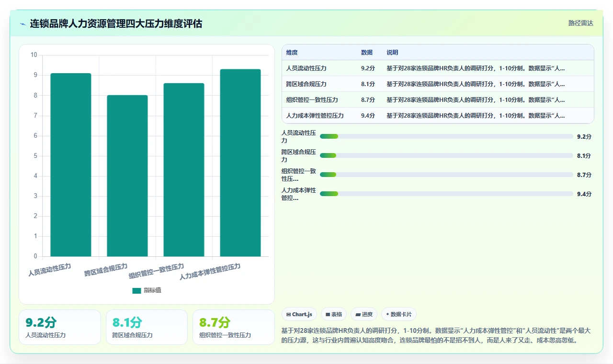Select the 组织管控一致性压力 table row cell

coord(312,100)
